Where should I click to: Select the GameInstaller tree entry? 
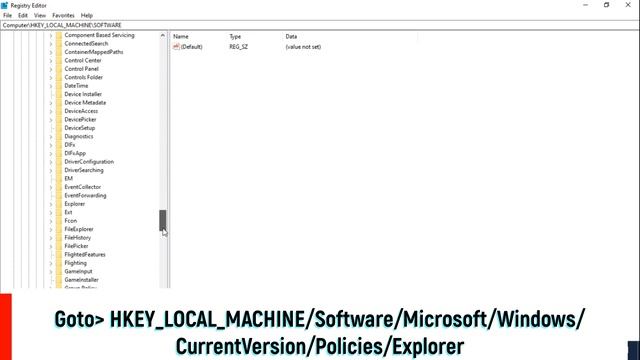82,280
